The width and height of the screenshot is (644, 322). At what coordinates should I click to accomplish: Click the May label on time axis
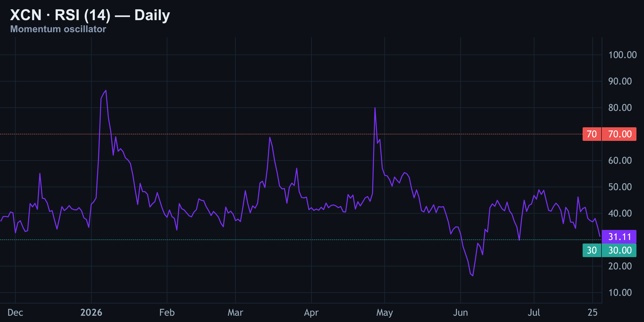pos(385,312)
